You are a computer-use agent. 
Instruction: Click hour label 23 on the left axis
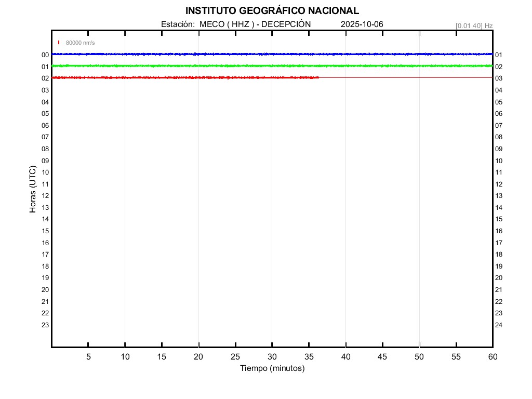pyautogui.click(x=45, y=325)
